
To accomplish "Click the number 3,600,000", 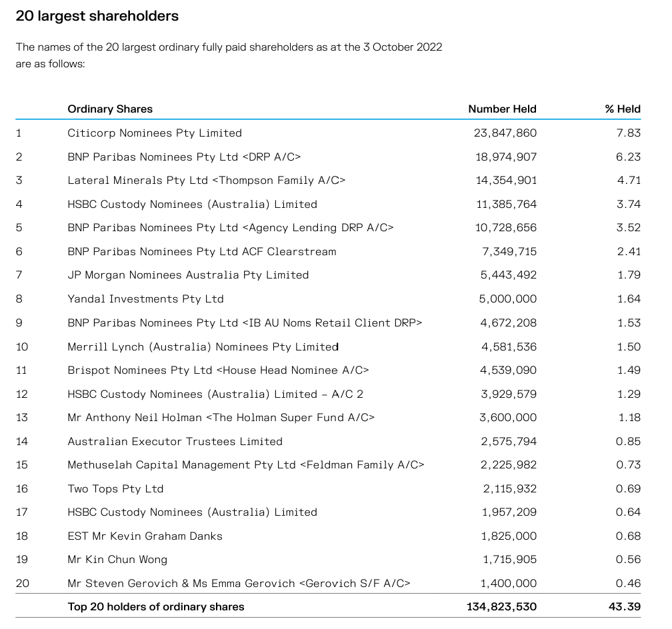I will [508, 418].
